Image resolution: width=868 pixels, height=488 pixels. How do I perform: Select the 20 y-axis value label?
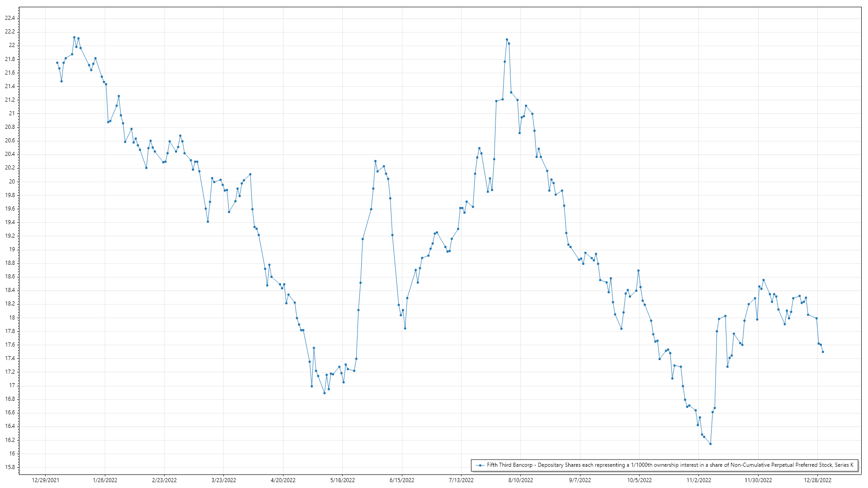point(12,182)
